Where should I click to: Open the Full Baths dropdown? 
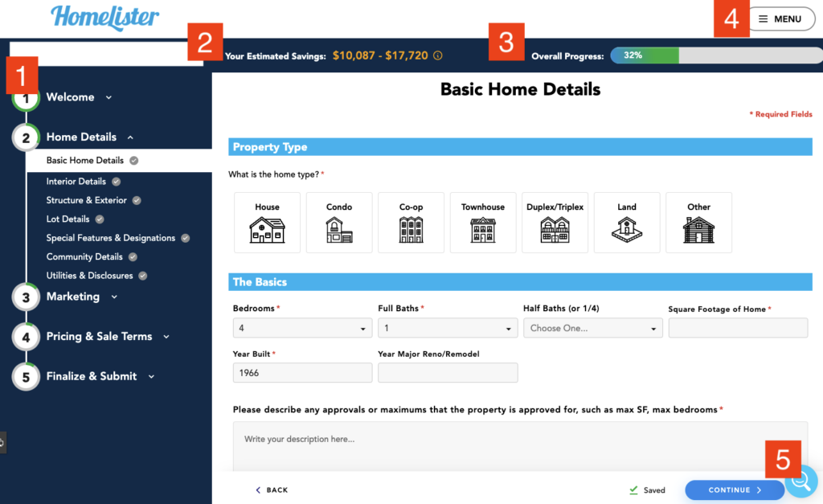pyautogui.click(x=447, y=328)
